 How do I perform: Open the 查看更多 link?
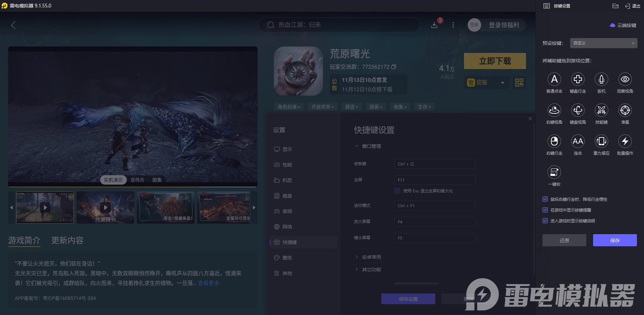(208, 283)
